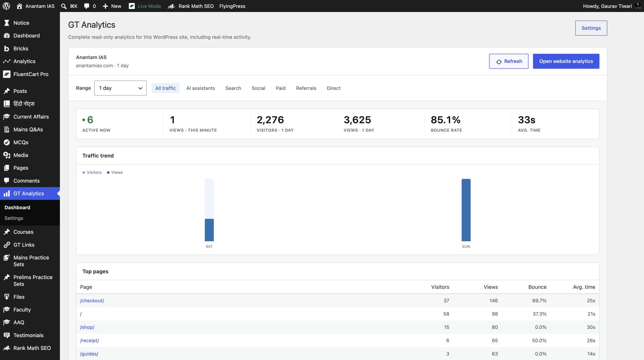Open the /checkout/ page link
This screenshot has height=360, width=644.
coord(92,300)
